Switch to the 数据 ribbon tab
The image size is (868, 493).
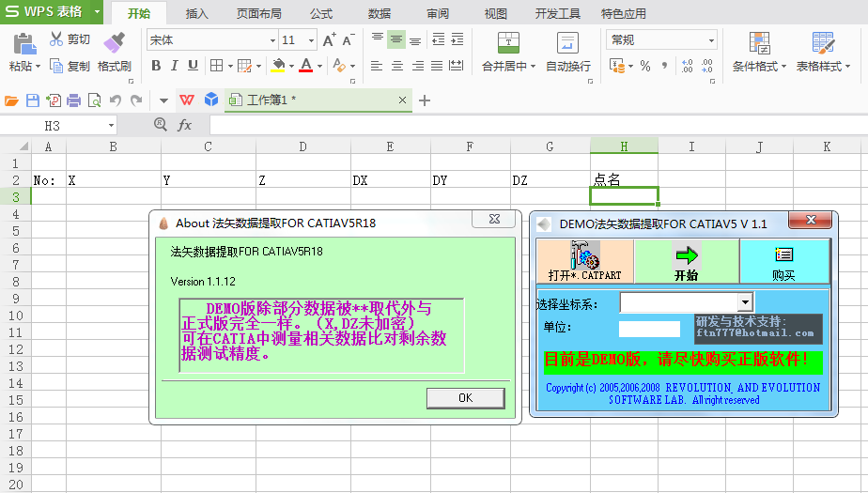pyautogui.click(x=380, y=13)
